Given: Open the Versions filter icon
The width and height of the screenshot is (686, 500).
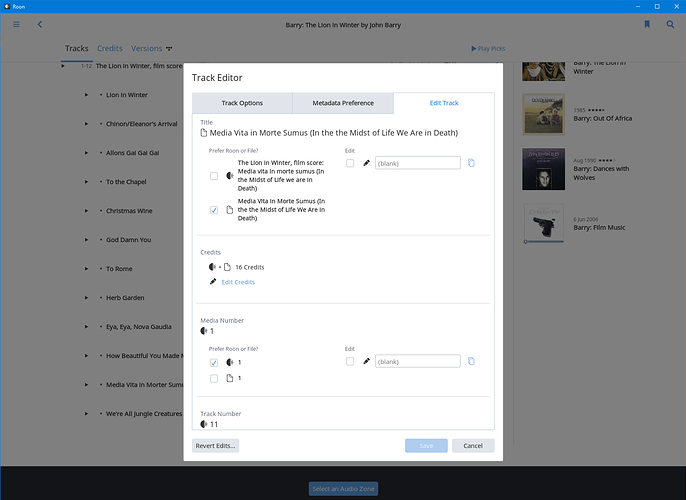Looking at the screenshot, I should (169, 49).
